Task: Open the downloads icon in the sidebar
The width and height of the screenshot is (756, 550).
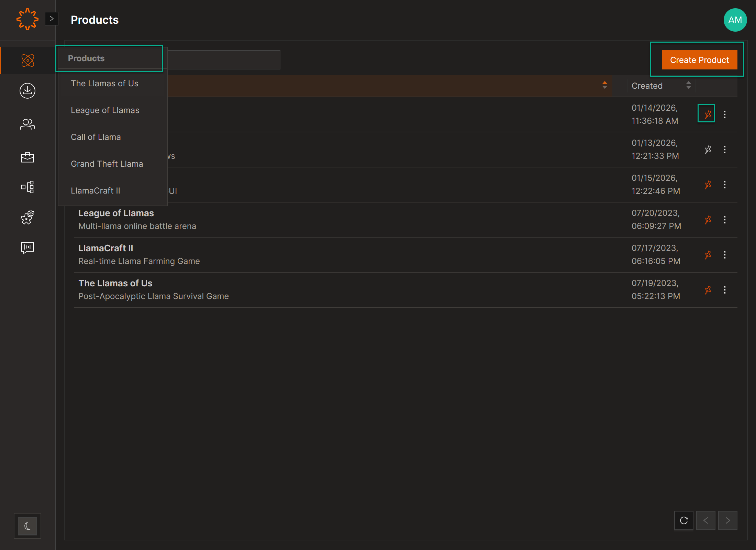Action: pos(27,91)
